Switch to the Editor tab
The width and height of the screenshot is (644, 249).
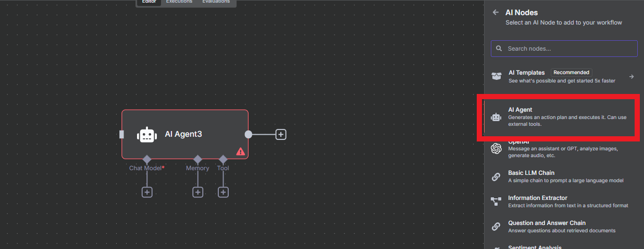pyautogui.click(x=149, y=2)
